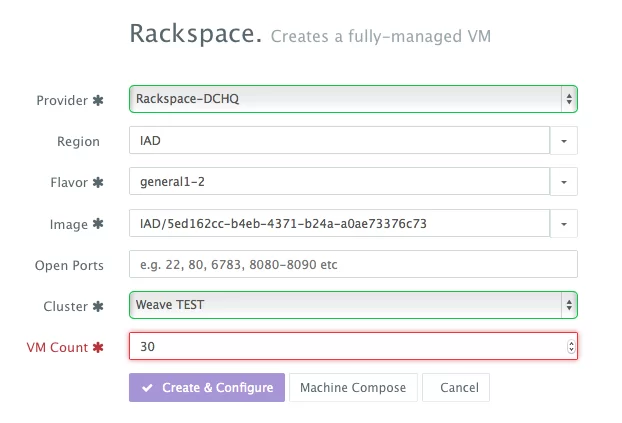The image size is (622, 423).
Task: Click the 'Creates a fully-managed VM' subtitle
Action: click(381, 37)
